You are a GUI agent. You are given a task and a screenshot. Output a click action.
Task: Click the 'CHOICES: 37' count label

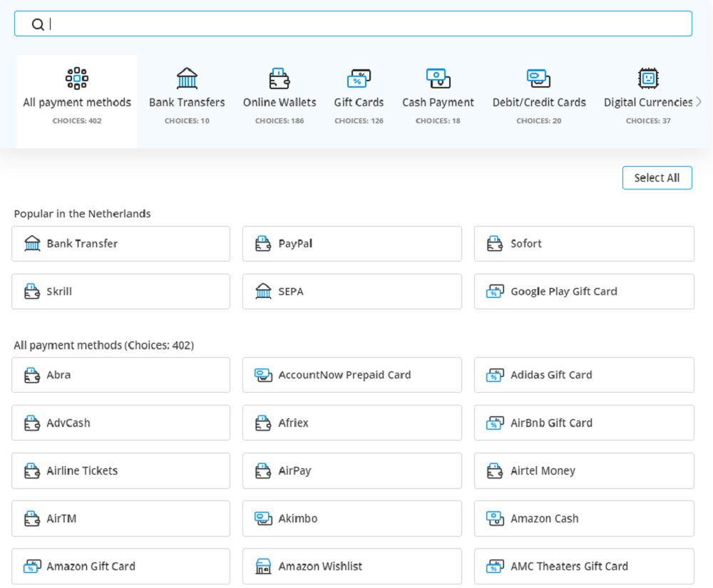(648, 121)
